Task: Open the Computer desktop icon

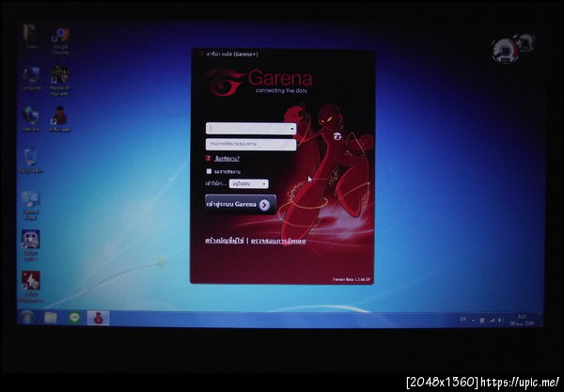Action: click(31, 78)
